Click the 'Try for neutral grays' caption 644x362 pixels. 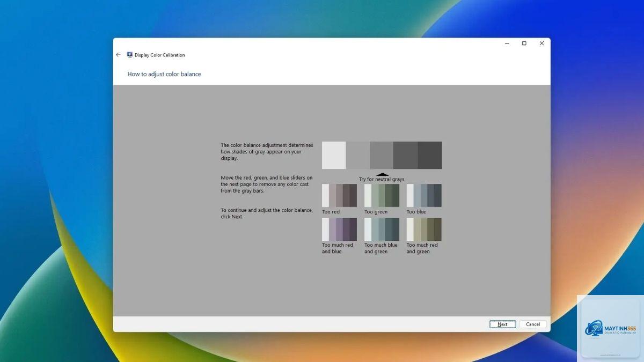382,179
